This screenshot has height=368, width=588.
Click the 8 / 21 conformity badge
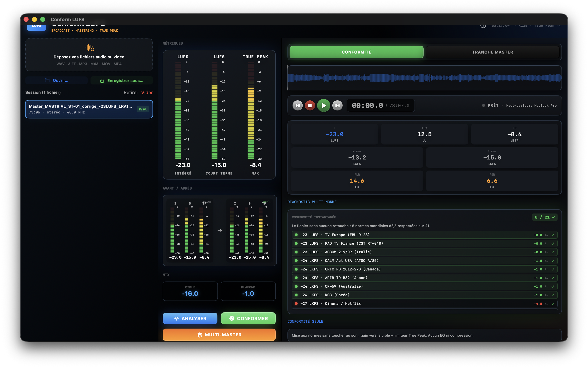pos(544,217)
